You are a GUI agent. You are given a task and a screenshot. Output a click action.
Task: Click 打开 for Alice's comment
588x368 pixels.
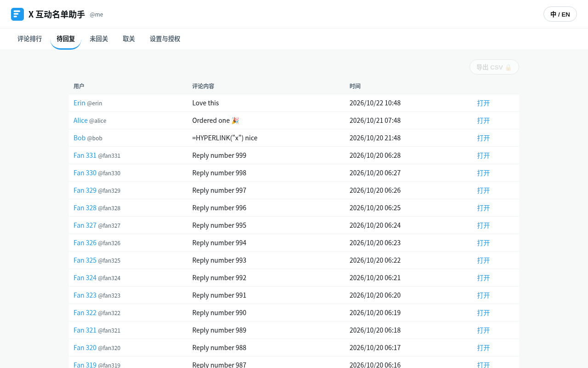point(483,121)
